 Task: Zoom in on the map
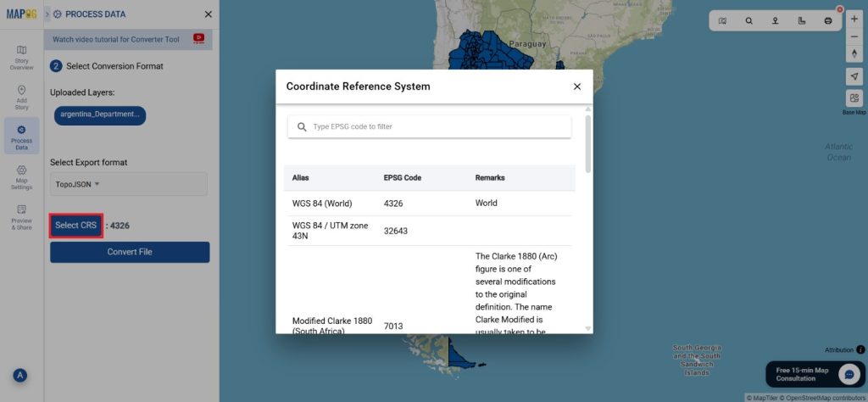pyautogui.click(x=854, y=17)
